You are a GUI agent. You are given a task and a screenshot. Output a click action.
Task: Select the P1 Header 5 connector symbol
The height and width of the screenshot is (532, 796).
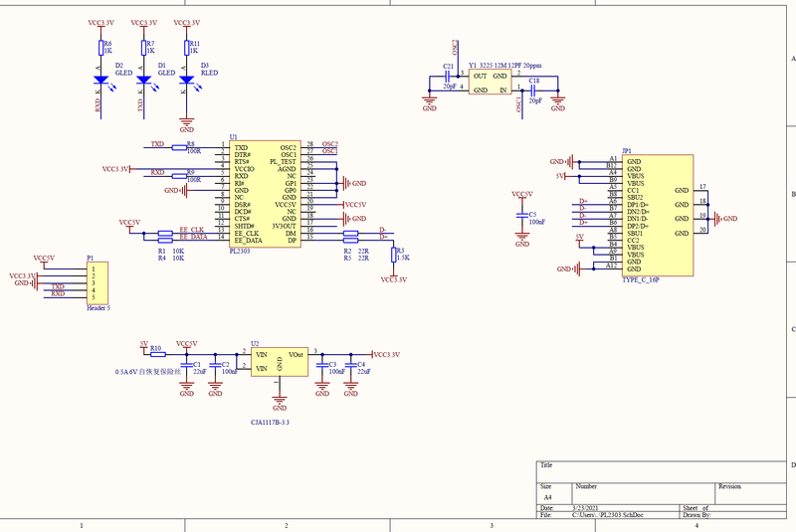tap(97, 283)
